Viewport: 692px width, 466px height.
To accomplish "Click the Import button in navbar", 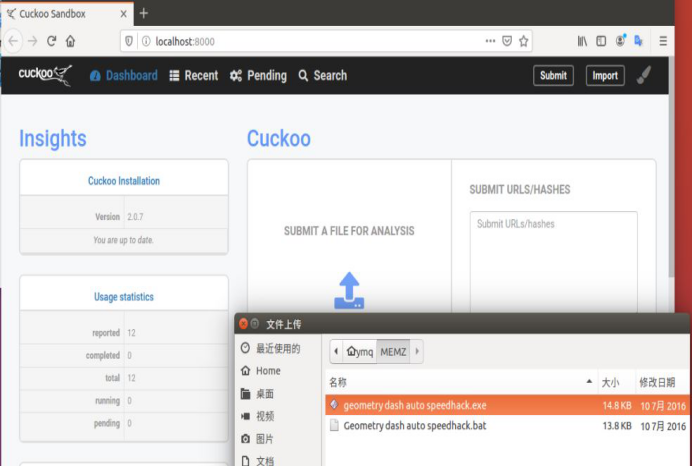I will coord(605,75).
